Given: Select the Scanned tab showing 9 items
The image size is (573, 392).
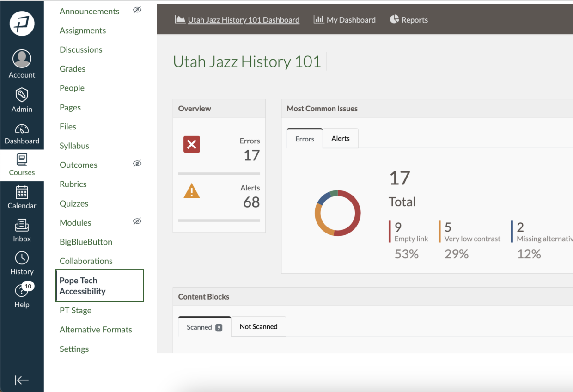Looking at the screenshot, I should (x=204, y=326).
